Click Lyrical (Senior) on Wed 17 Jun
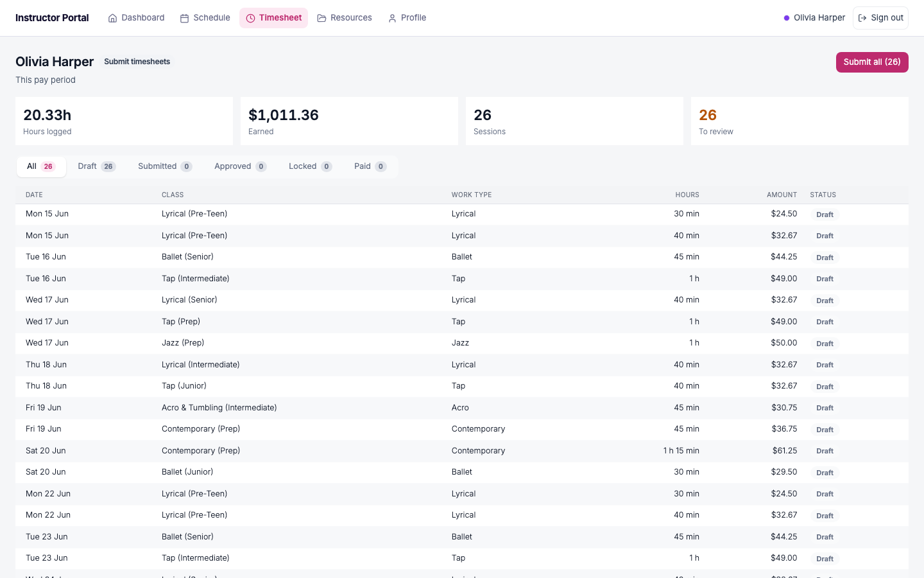The image size is (924, 578). coord(189,300)
